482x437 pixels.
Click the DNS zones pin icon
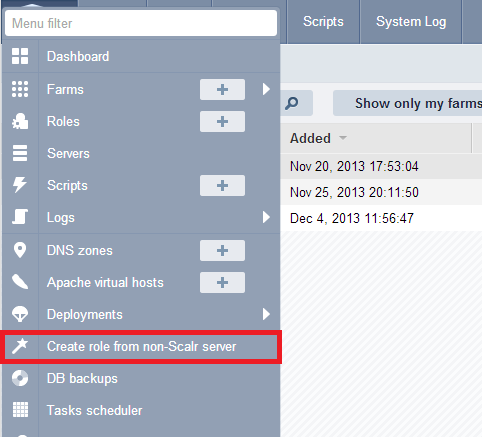[20, 250]
